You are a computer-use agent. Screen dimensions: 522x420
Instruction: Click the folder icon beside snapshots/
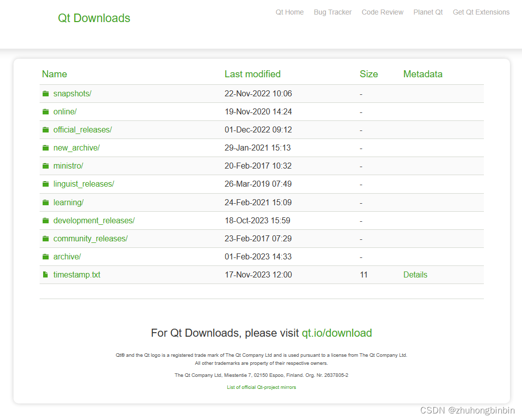click(x=46, y=93)
